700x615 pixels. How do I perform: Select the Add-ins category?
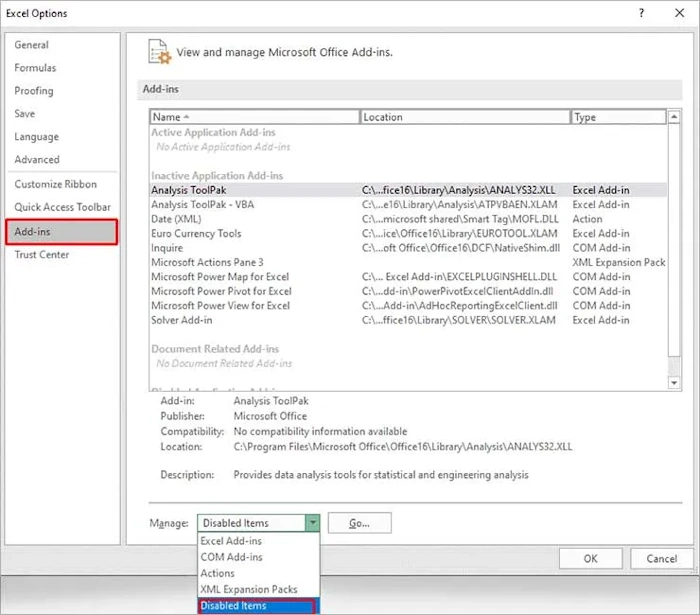(x=62, y=232)
